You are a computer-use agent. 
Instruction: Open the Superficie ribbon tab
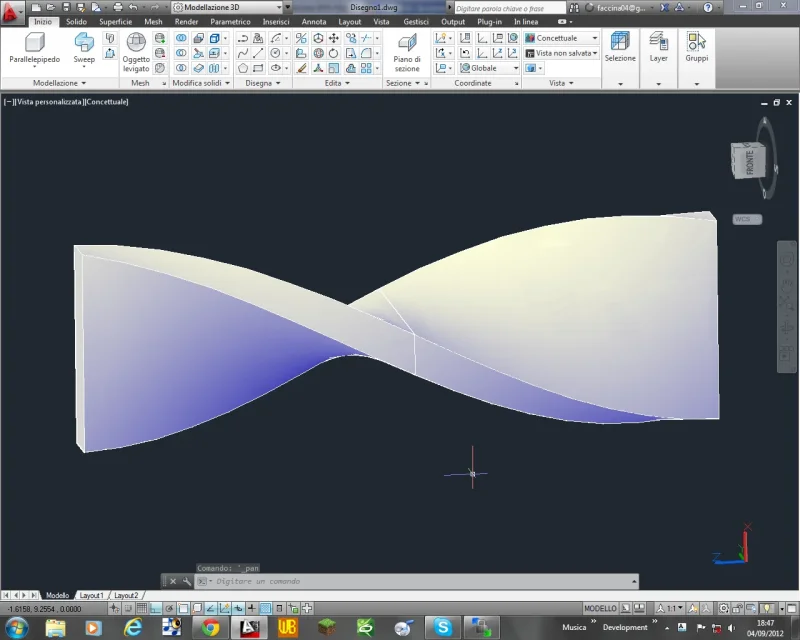[115, 21]
